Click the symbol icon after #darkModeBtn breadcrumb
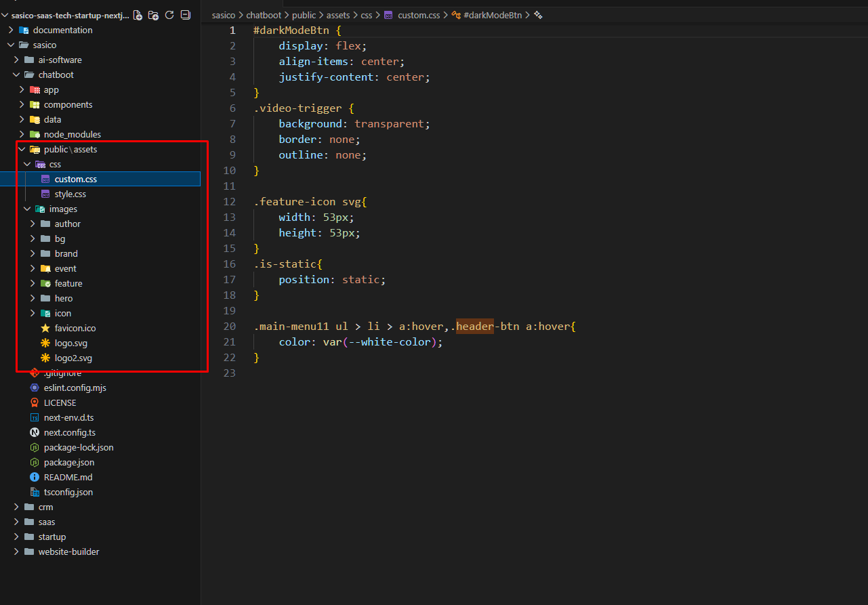 [x=538, y=15]
